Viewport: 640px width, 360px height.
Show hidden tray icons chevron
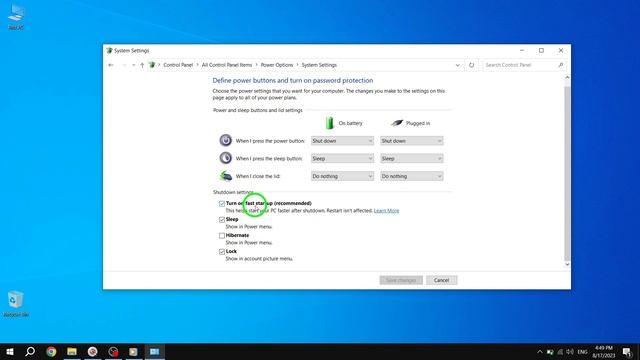(540, 352)
